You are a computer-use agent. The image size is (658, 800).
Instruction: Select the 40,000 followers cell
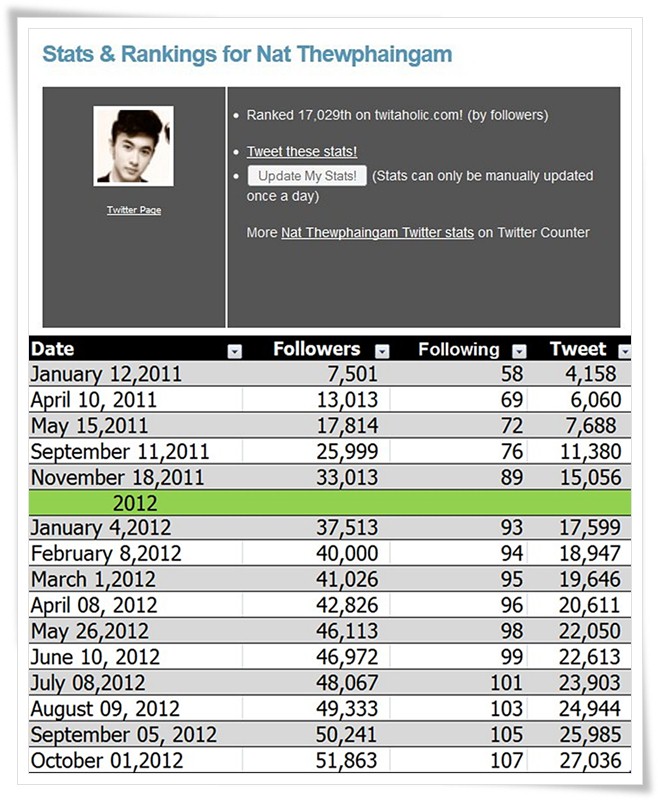click(316, 553)
